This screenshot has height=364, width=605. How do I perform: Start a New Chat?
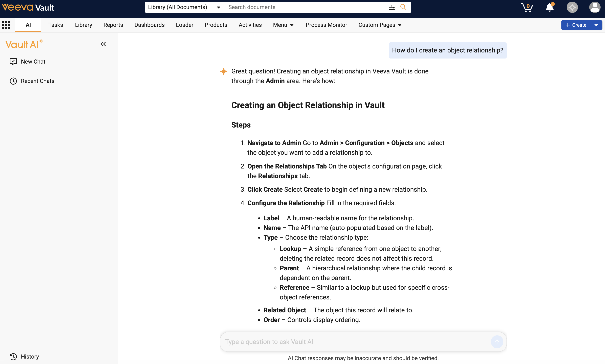(x=33, y=62)
